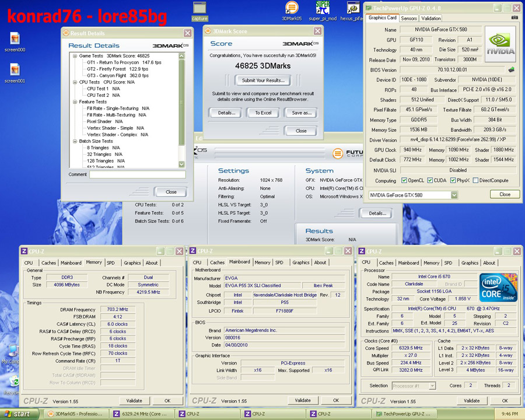
Task: Open the Processor #1 selection dropdown
Action: tap(432, 386)
